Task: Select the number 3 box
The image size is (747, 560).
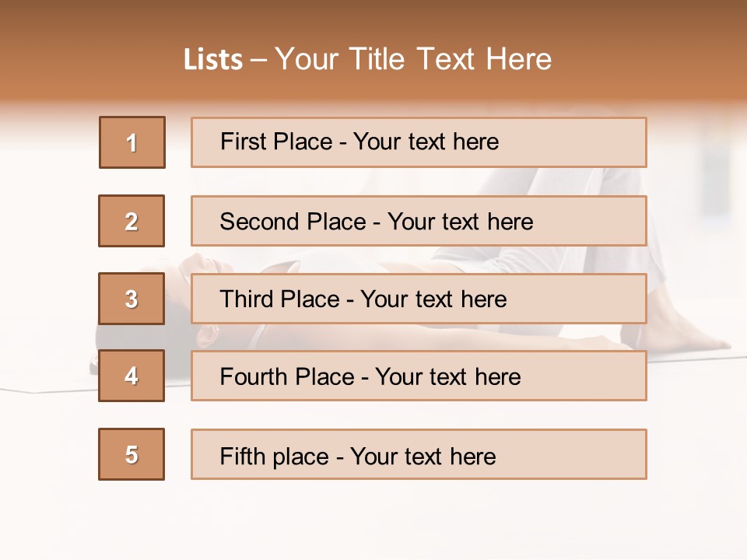Action: (132, 299)
